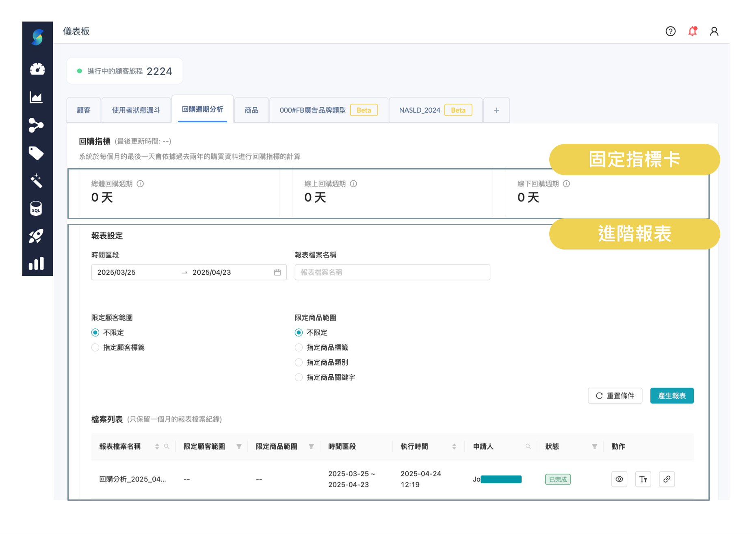Open the dashboard speedometer icon in sidebar
Image resolution: width=756 pixels, height=534 pixels.
(37, 69)
